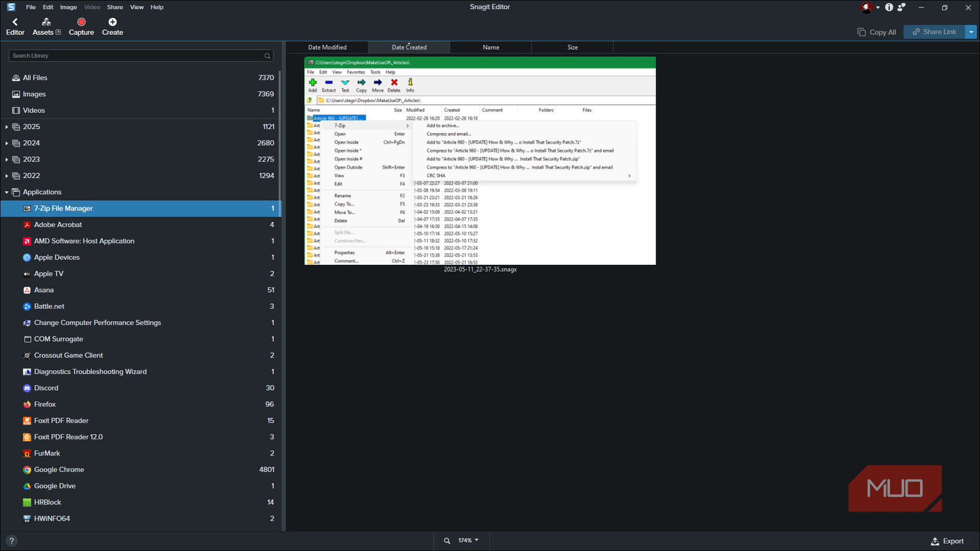980x551 pixels.
Task: Select the Firefox application filter
Action: (x=45, y=404)
